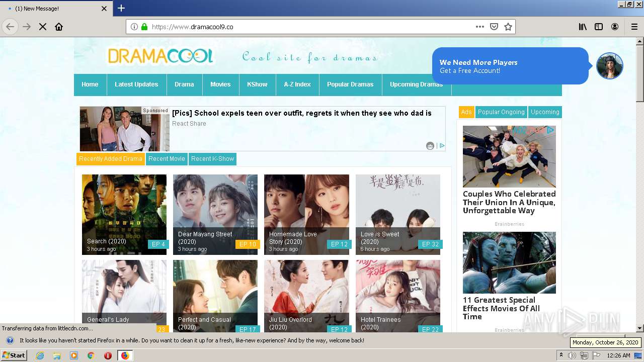Open the Firefox account icon

(615, 27)
